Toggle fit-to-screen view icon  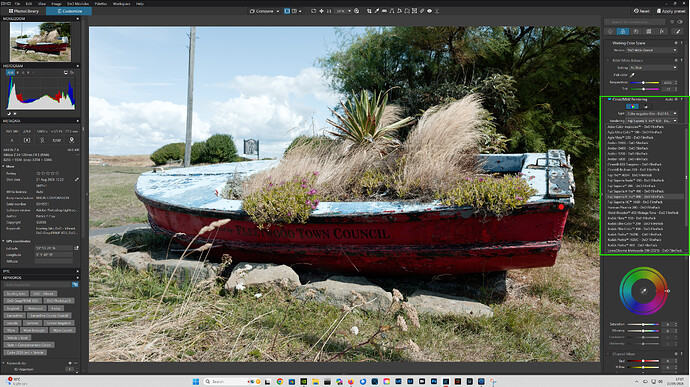coord(313,11)
